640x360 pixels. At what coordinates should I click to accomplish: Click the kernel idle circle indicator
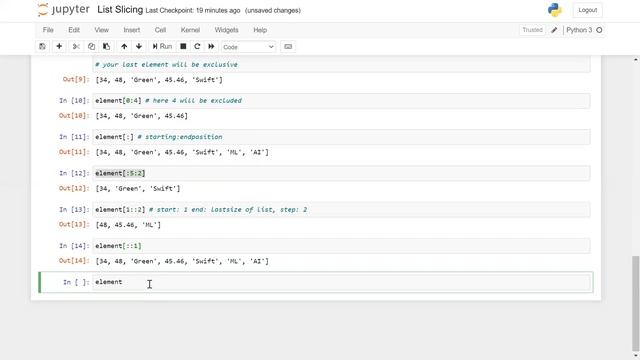click(x=599, y=30)
